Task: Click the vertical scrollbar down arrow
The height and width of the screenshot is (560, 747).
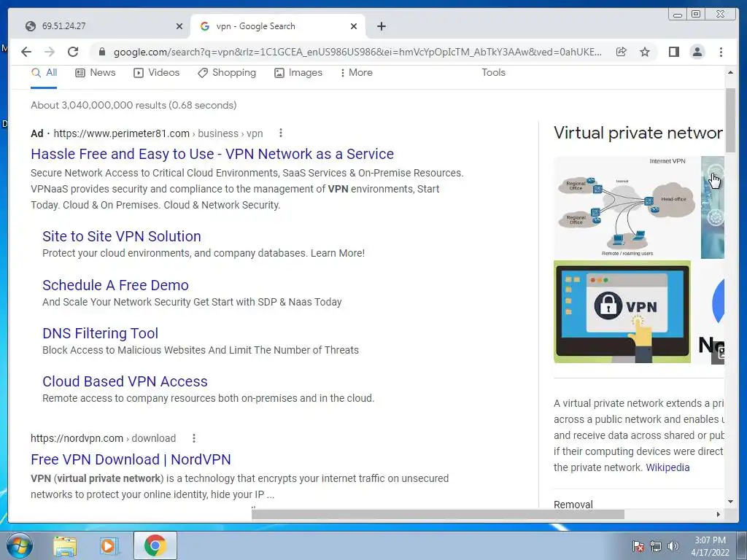Action: (x=730, y=502)
